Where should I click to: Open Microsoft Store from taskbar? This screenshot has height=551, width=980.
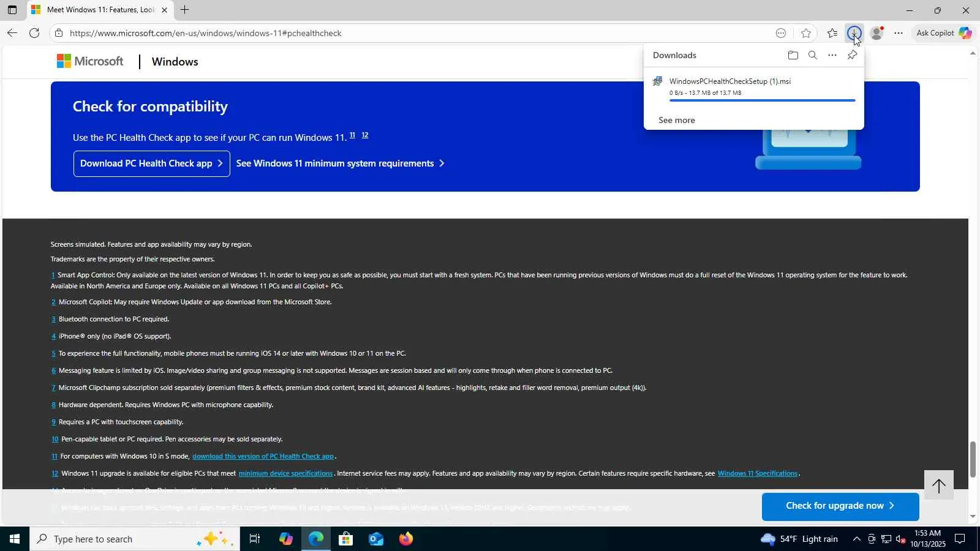pos(345,539)
